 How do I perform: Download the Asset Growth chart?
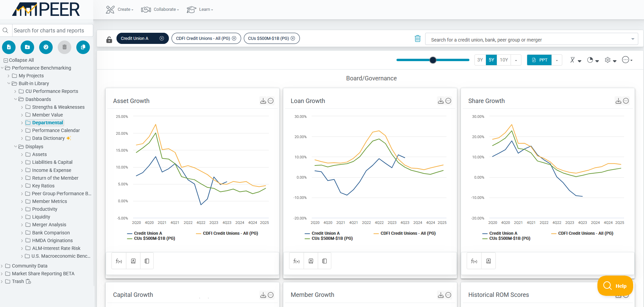[263, 101]
